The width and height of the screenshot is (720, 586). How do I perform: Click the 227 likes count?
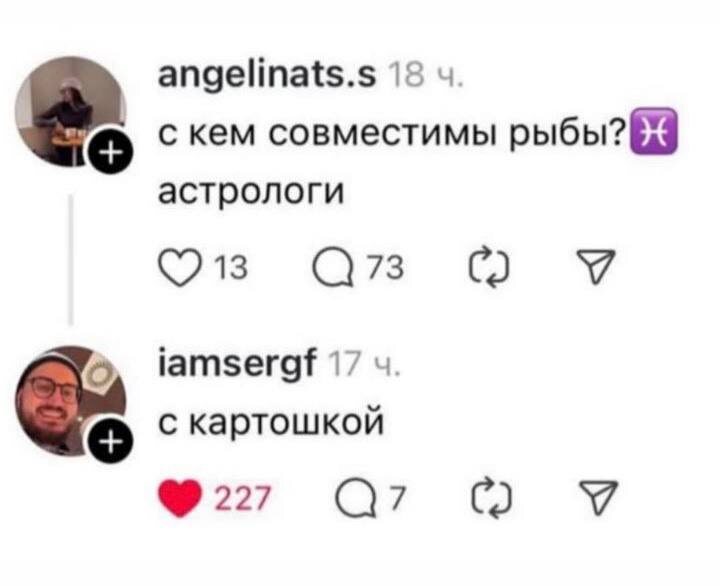[x=242, y=499]
